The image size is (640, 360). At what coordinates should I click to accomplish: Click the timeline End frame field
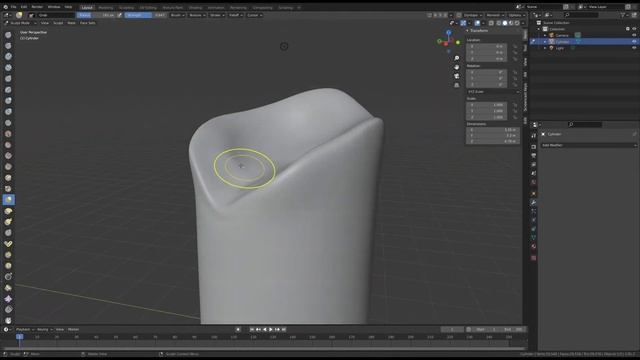pos(513,329)
